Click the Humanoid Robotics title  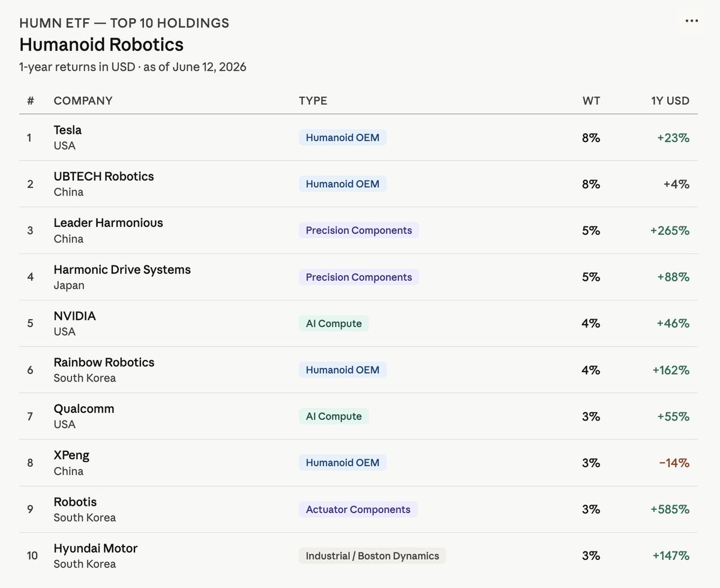(101, 44)
